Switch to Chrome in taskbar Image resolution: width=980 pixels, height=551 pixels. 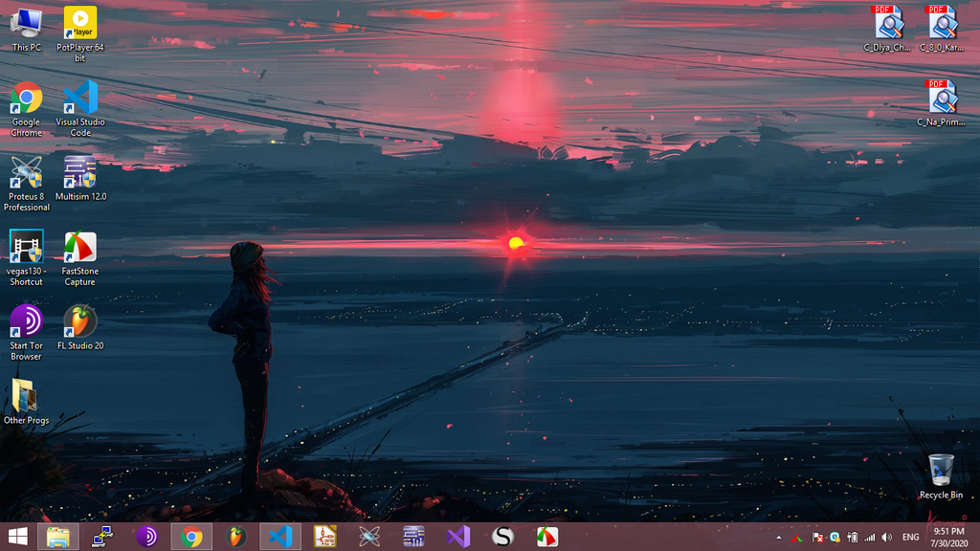[191, 537]
